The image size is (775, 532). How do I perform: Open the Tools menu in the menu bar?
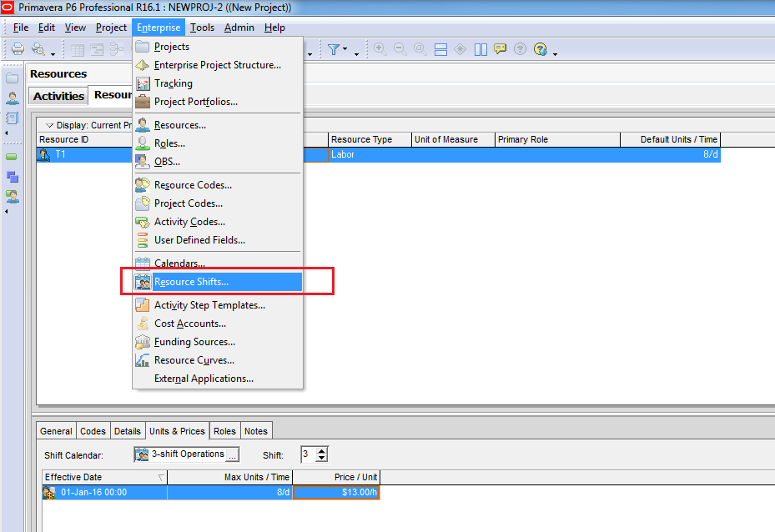(202, 28)
